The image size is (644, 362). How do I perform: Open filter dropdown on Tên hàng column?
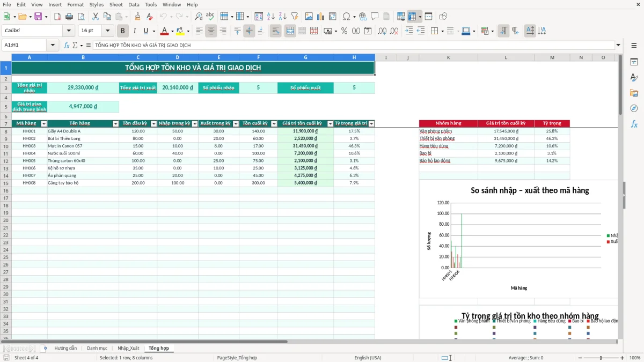(115, 124)
